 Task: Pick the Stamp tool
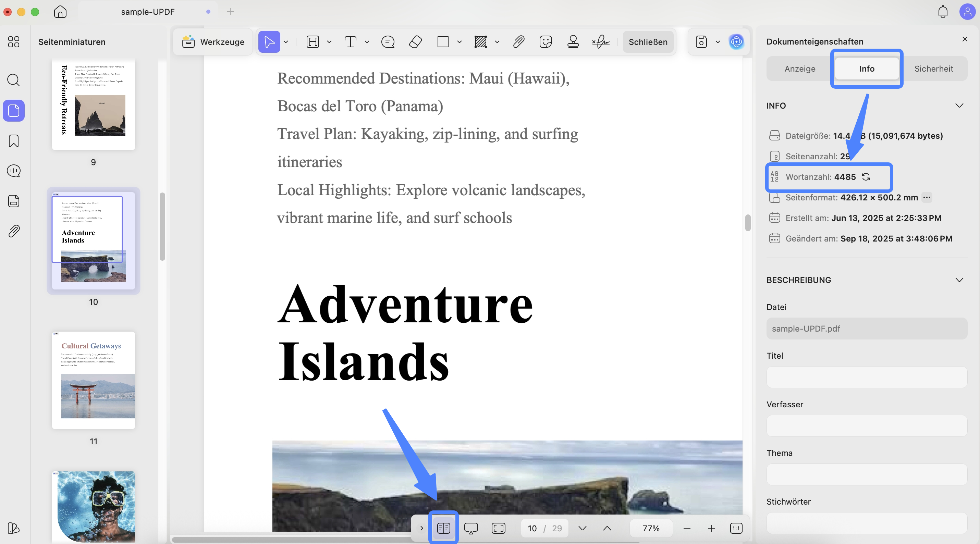click(x=573, y=42)
